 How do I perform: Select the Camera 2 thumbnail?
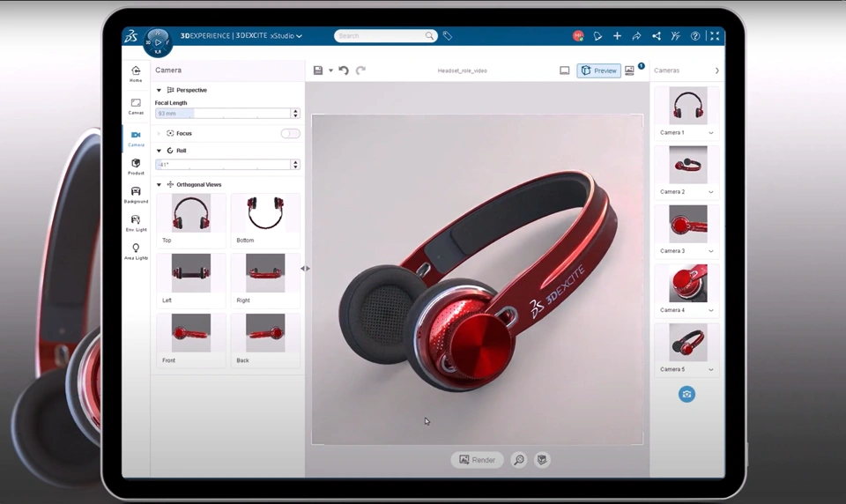pyautogui.click(x=688, y=165)
